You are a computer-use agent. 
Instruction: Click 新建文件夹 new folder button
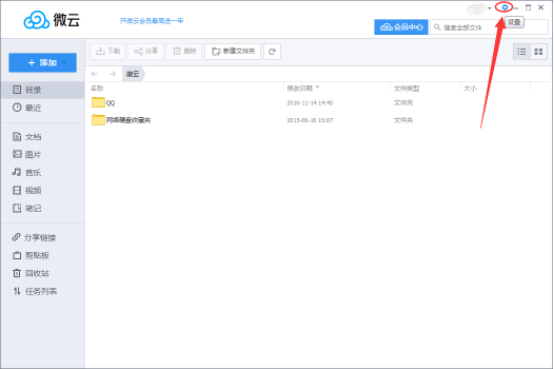(x=233, y=52)
